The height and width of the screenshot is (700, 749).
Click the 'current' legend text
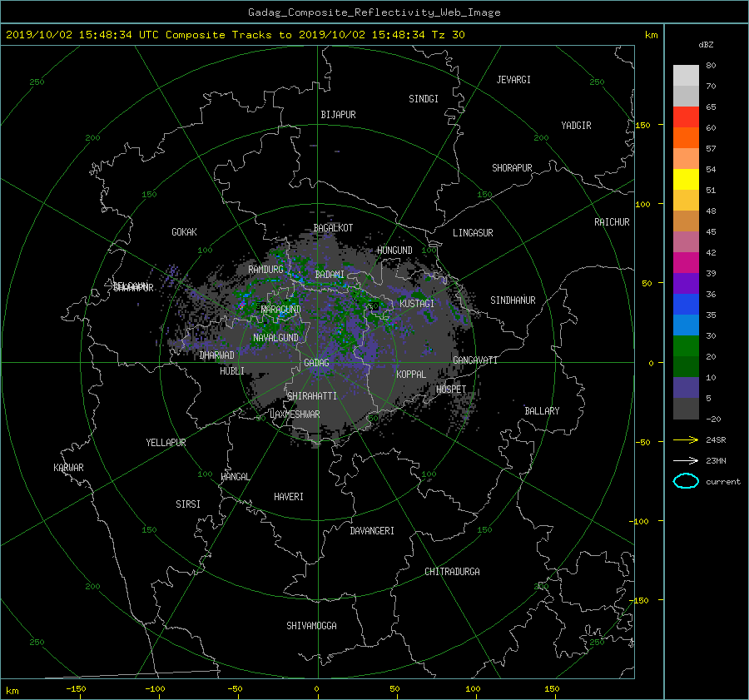coord(723,482)
